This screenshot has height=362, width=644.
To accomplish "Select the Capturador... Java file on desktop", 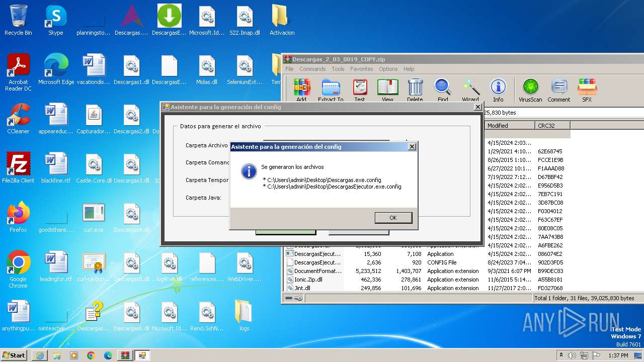I will pos(94,119).
